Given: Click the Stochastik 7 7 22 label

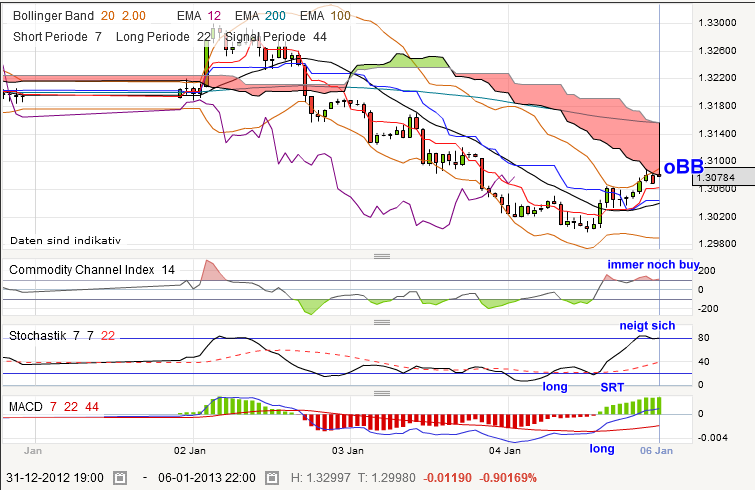Looking at the screenshot, I should click(62, 335).
